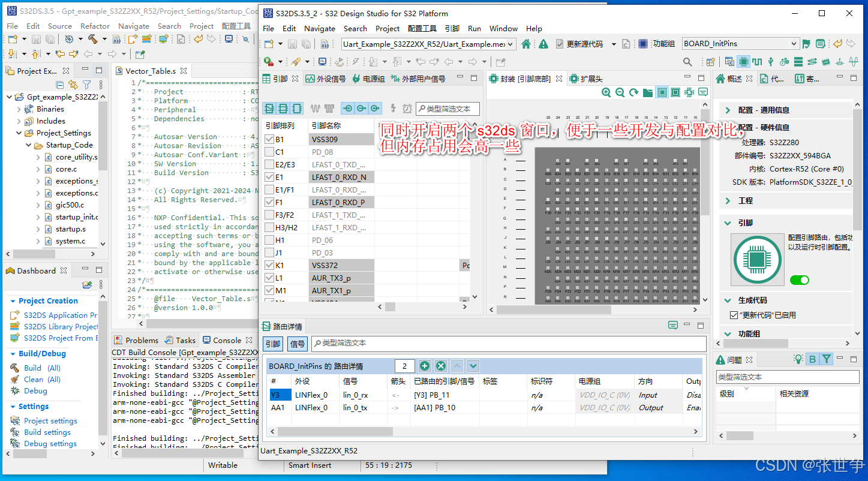Click the 引脚 button in routing details

(x=273, y=344)
